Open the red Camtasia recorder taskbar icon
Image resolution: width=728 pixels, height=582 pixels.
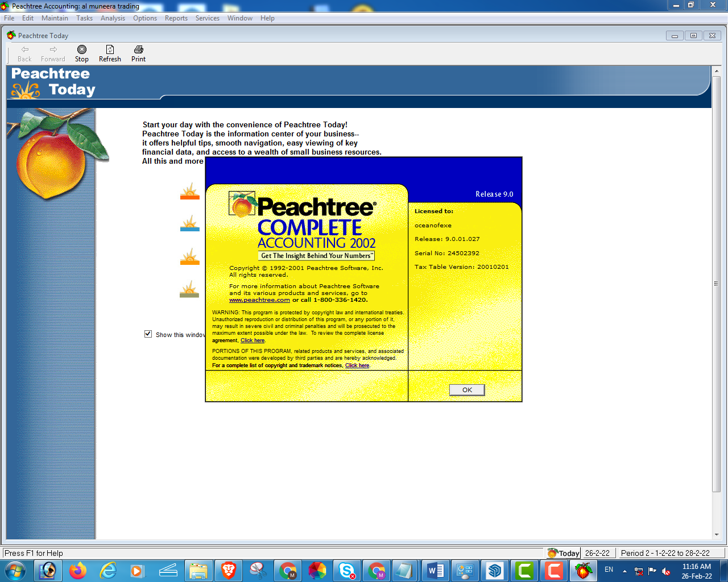click(x=554, y=571)
